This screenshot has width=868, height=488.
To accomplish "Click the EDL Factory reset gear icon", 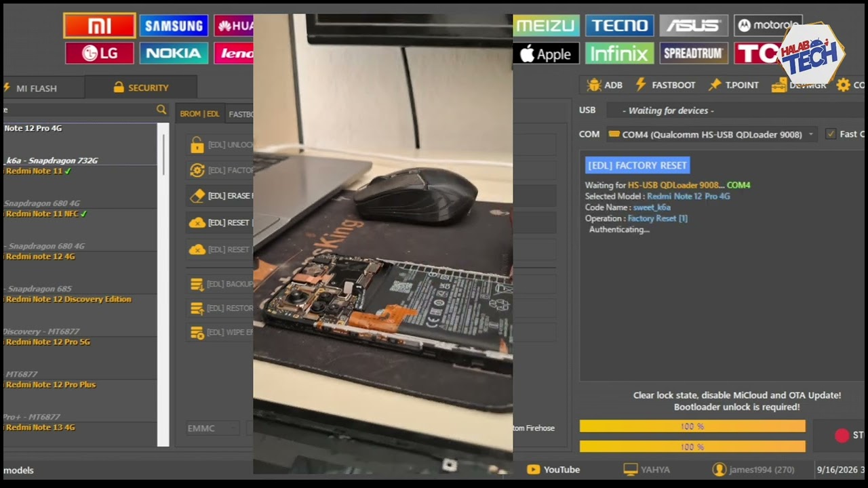I will click(x=197, y=170).
